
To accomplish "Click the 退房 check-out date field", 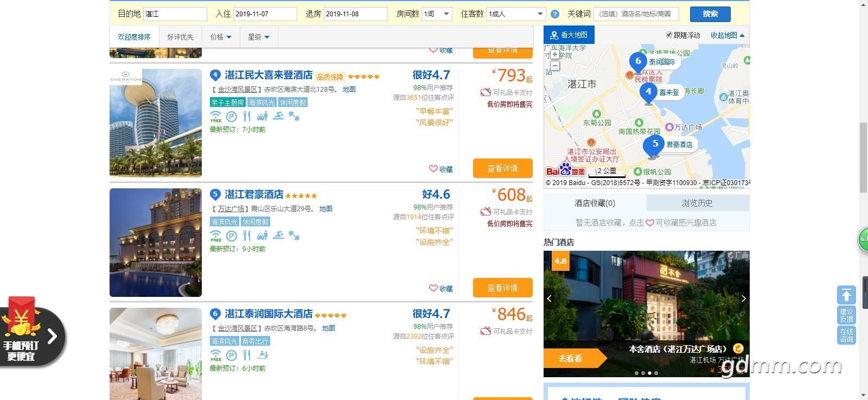I will [x=355, y=14].
